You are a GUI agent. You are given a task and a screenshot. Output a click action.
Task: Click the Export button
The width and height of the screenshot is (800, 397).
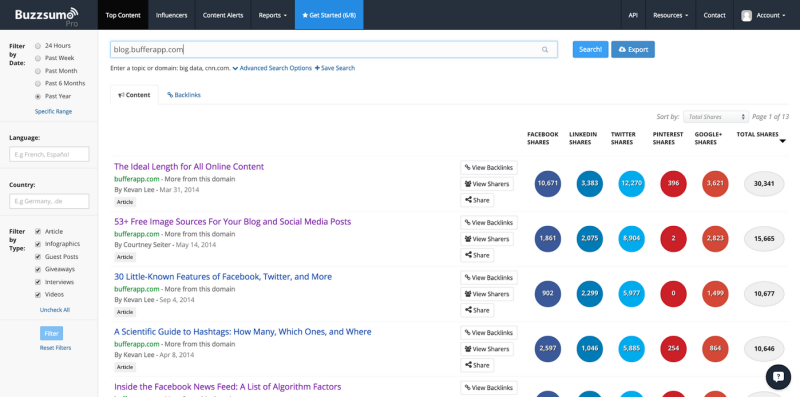[x=633, y=49]
